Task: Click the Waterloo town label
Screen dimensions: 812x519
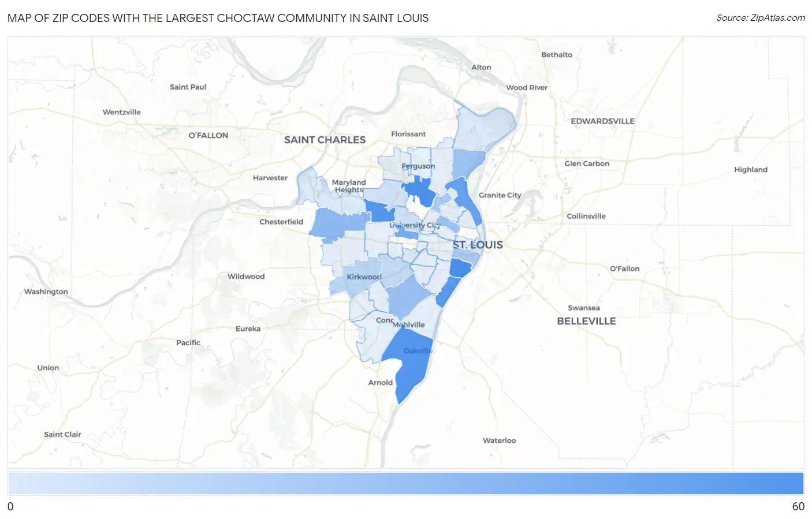Action: pyautogui.click(x=500, y=440)
